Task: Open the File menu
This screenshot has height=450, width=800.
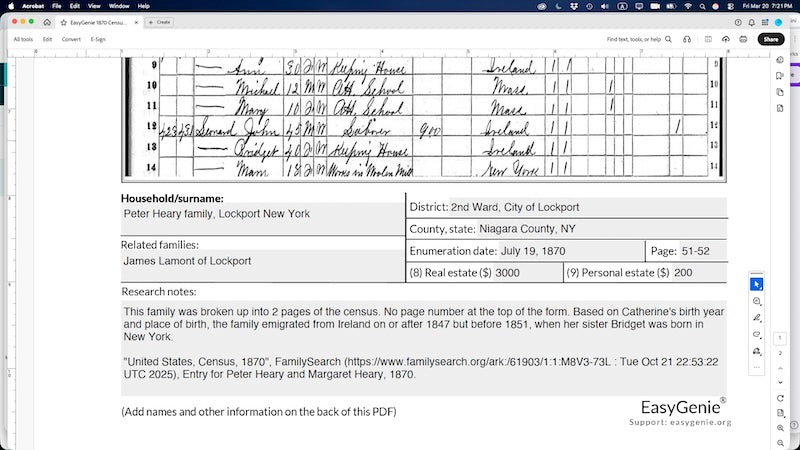Action: (57, 6)
